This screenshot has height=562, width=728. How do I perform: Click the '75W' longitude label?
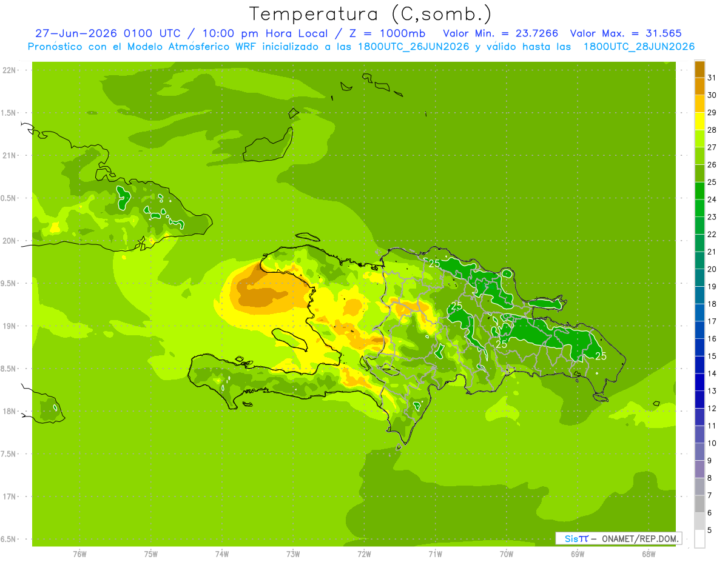coord(151,554)
